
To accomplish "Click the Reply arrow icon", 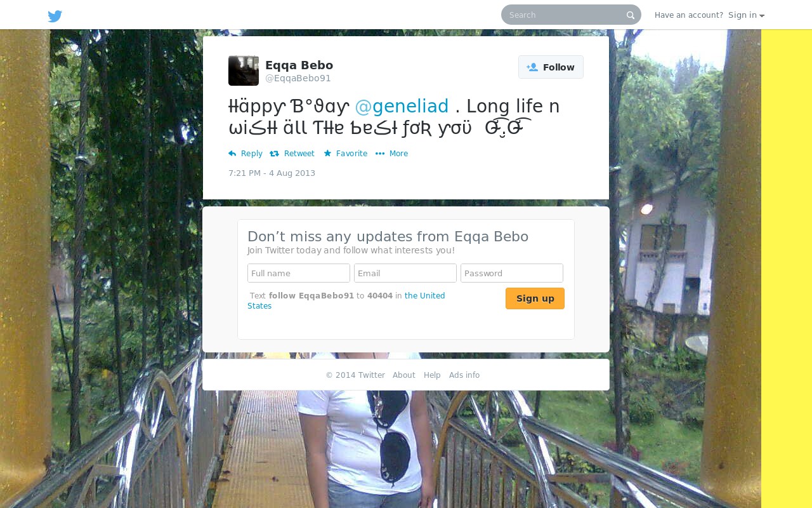I will pos(232,154).
